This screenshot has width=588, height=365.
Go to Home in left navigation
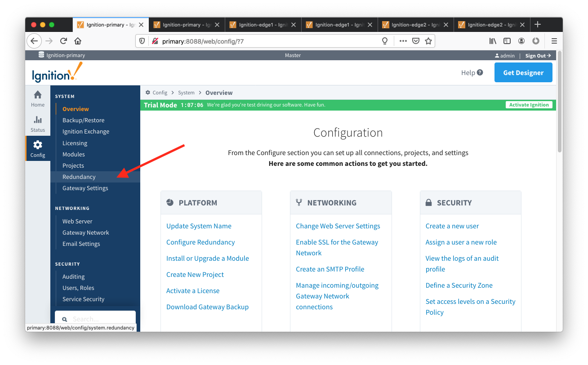pyautogui.click(x=38, y=98)
